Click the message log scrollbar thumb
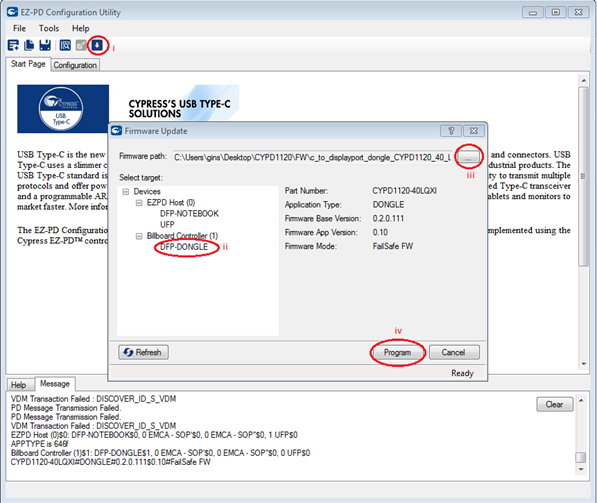Image resolution: width=597 pixels, height=503 pixels. coord(581,457)
